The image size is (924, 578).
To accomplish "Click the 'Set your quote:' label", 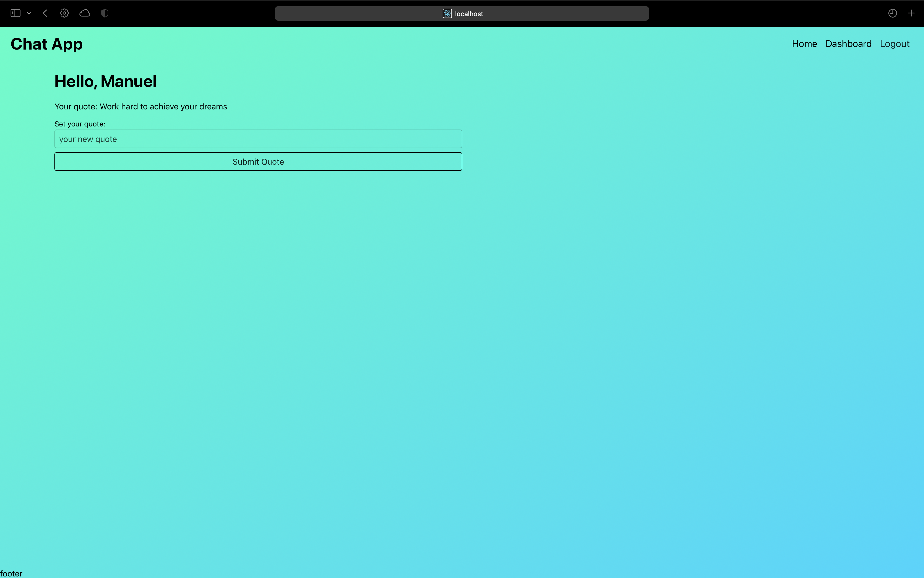I will [x=79, y=124].
